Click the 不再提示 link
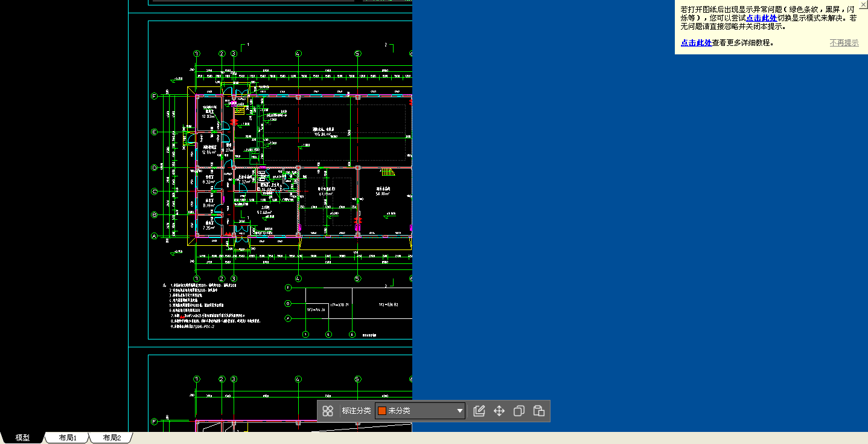Image resolution: width=868 pixels, height=444 pixels. pos(844,43)
